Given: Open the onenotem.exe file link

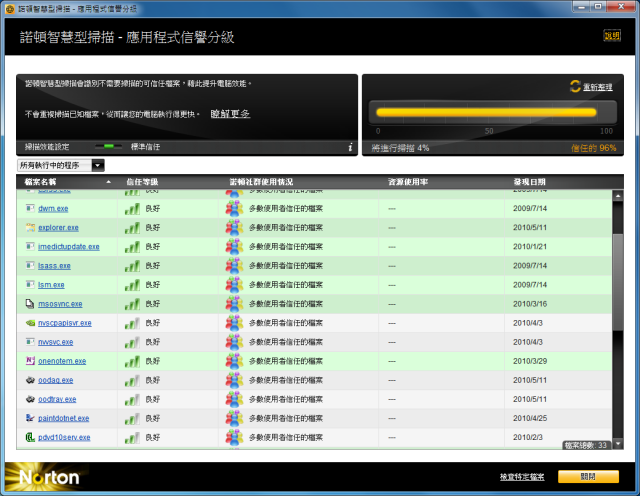Looking at the screenshot, I should click(62, 361).
